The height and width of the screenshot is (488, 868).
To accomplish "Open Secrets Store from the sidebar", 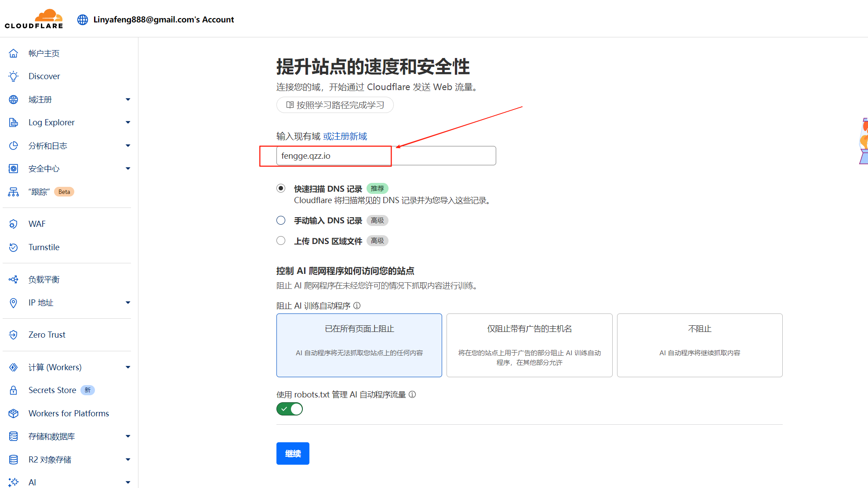I will coord(52,390).
